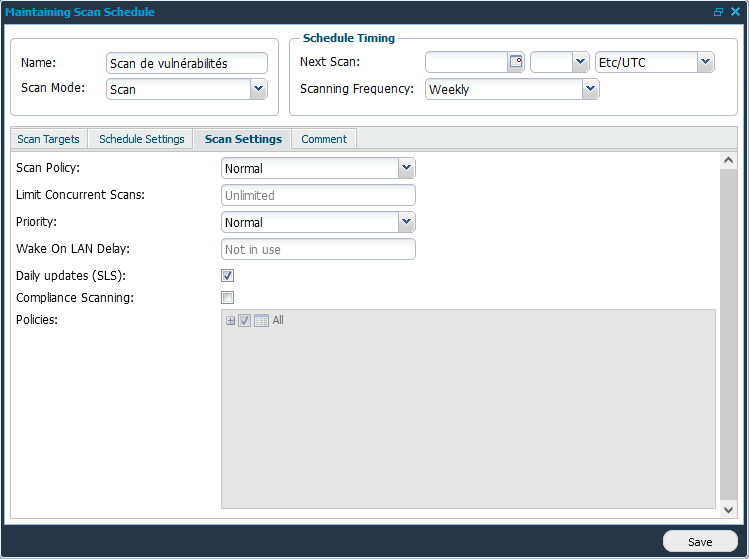
Task: Click the table icon beside All policies
Action: pos(261,321)
